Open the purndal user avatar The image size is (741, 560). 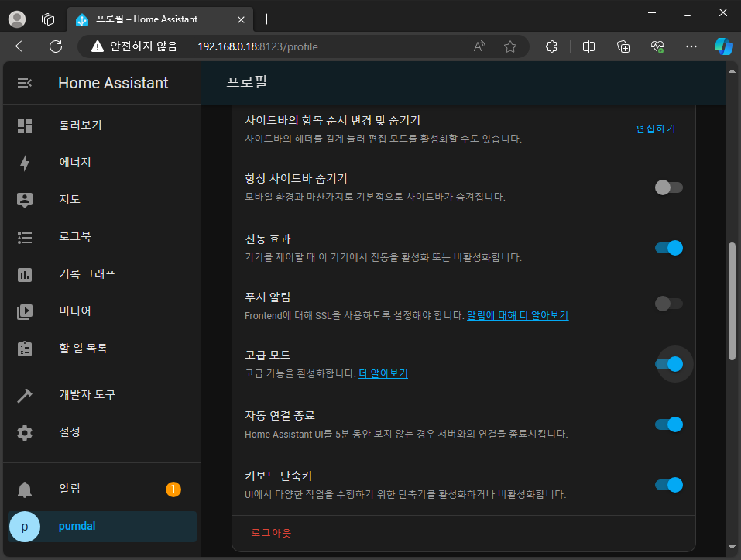[x=25, y=527]
